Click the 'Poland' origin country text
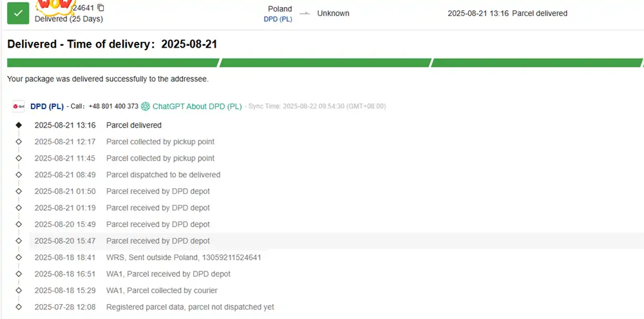Screen dimensions: 644x319 (x=280, y=8)
